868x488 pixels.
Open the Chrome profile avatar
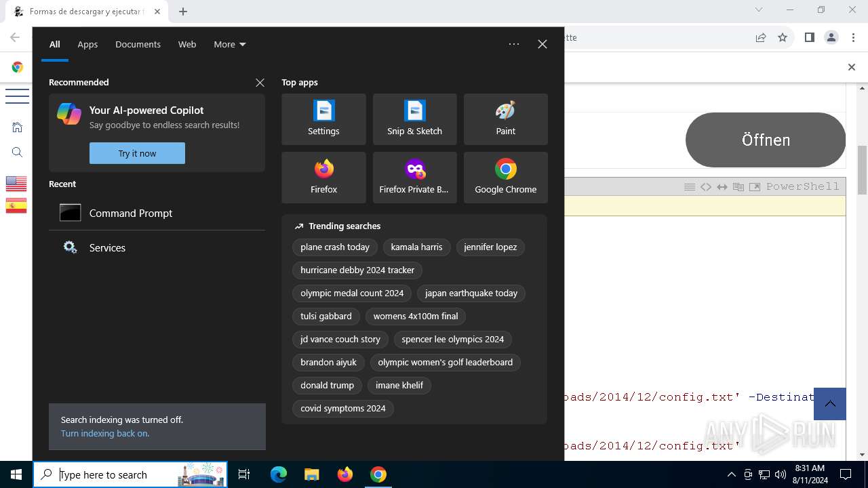point(831,37)
